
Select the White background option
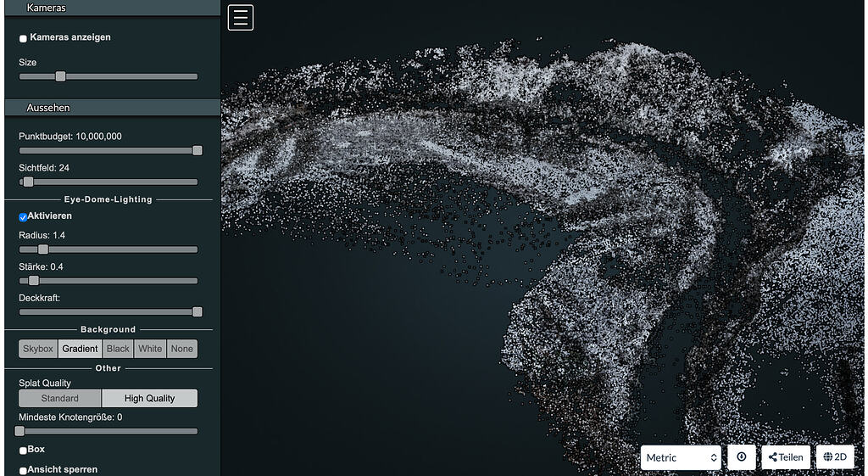(150, 349)
